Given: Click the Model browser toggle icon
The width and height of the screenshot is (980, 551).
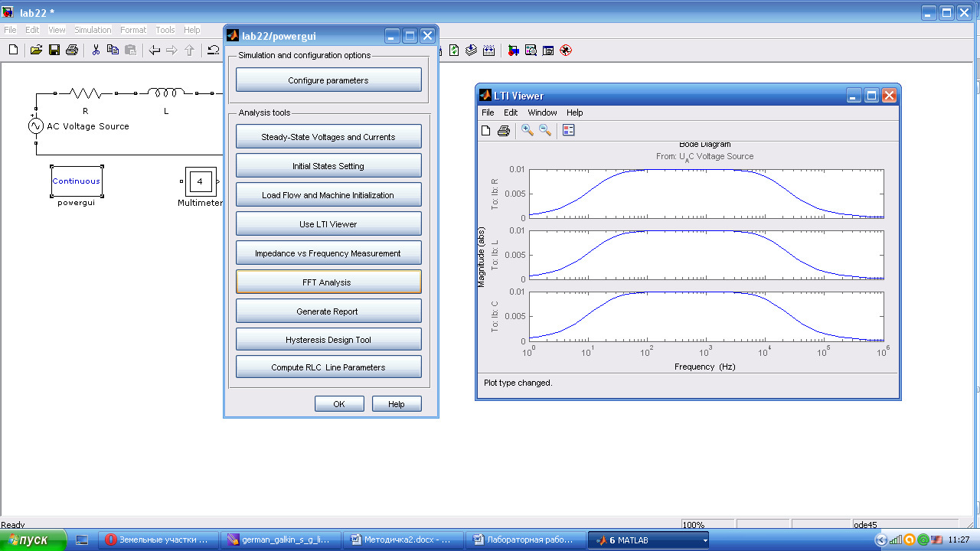Looking at the screenshot, I should 548,51.
